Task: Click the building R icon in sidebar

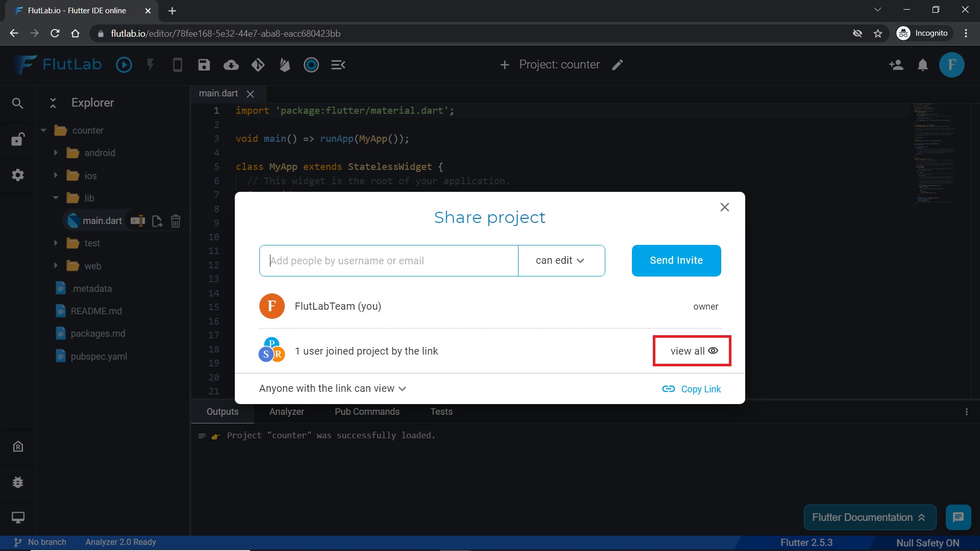Action: coord(18,446)
